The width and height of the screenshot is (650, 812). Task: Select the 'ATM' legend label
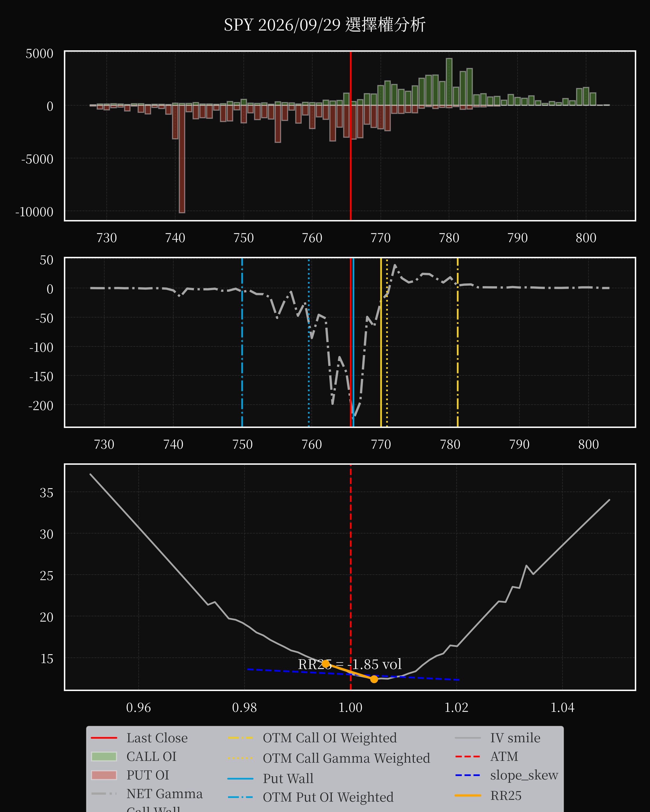tap(504, 756)
